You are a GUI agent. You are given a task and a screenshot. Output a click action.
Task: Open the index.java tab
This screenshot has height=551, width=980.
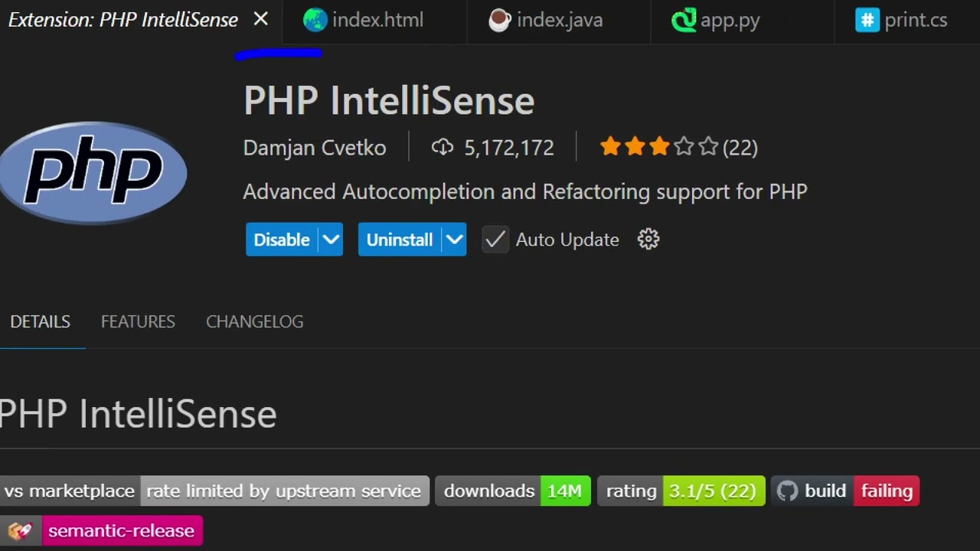click(558, 20)
